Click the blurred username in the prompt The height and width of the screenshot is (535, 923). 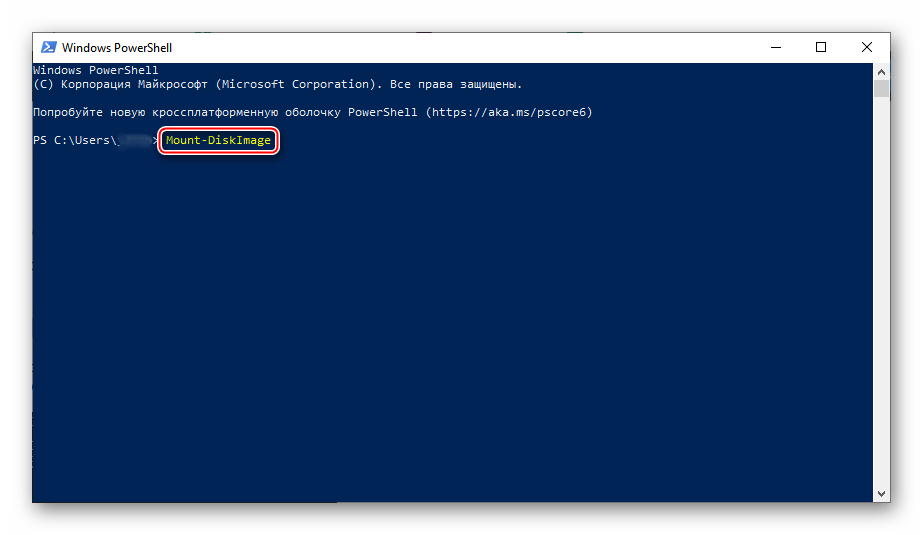pyautogui.click(x=133, y=141)
